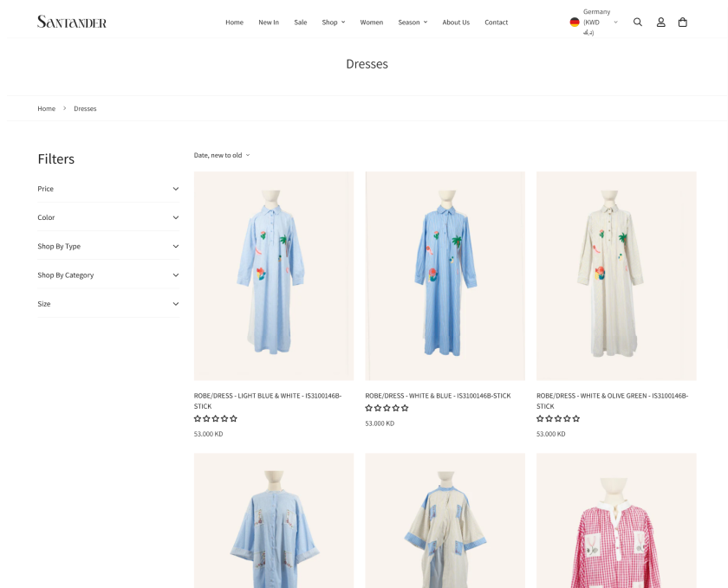Click the Germany flag country selector
Screen dimensions: 728x588
pos(576,22)
